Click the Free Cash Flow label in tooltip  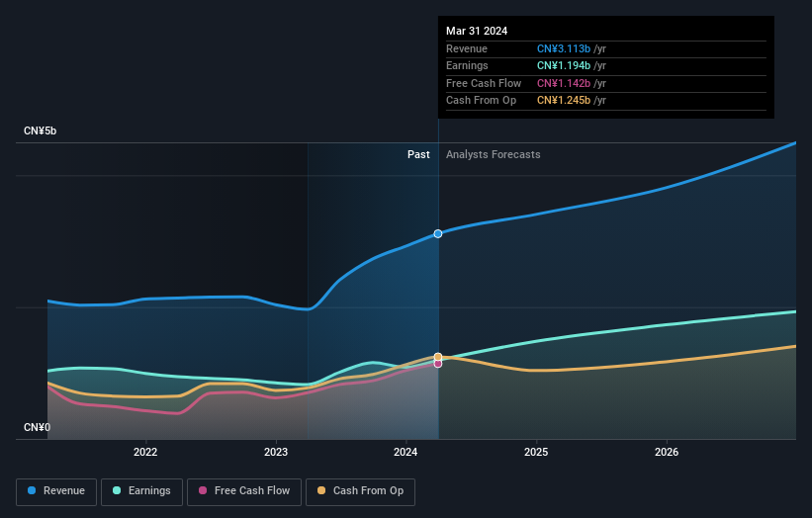coord(484,83)
